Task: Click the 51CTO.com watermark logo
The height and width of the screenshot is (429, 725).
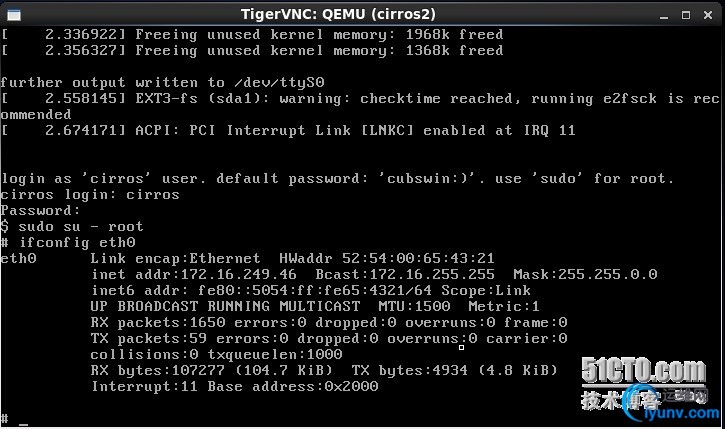Action: pos(643,370)
